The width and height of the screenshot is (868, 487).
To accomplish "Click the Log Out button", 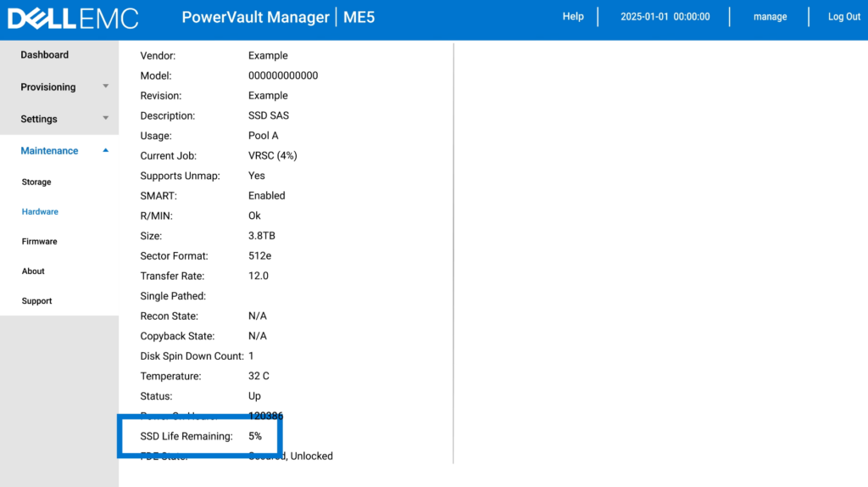I will coord(843,17).
